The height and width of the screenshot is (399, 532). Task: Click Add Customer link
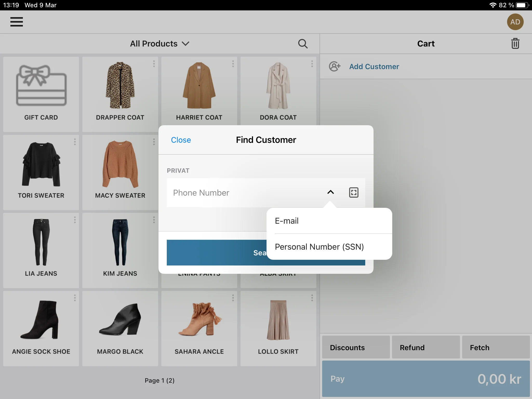(374, 66)
